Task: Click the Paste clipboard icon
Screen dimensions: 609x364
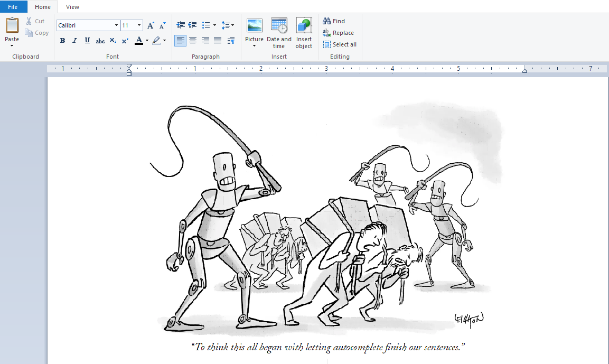Action: [12, 25]
